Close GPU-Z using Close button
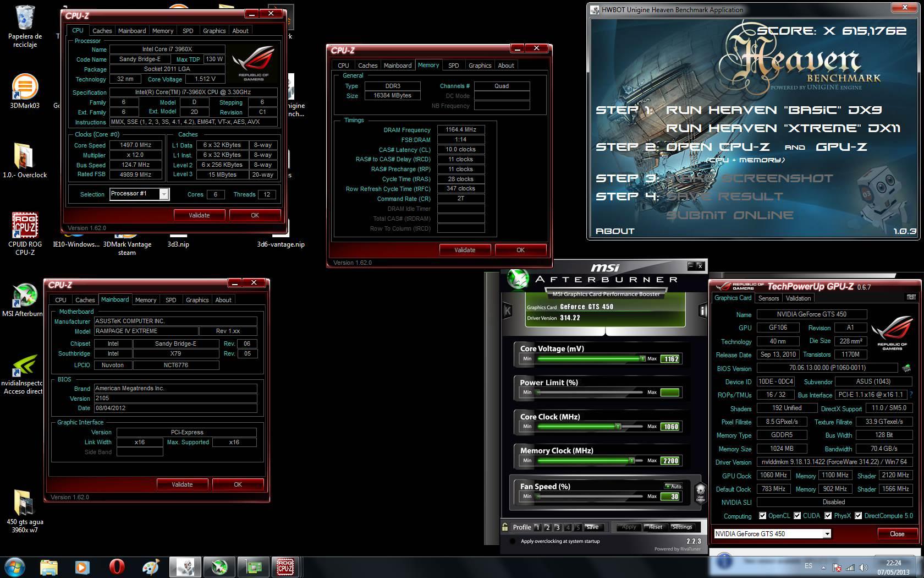This screenshot has height=578, width=924. point(897,534)
